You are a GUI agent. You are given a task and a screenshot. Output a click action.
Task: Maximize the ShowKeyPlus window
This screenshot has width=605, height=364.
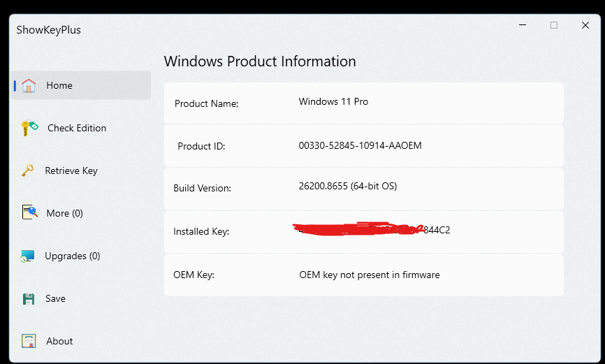(554, 25)
